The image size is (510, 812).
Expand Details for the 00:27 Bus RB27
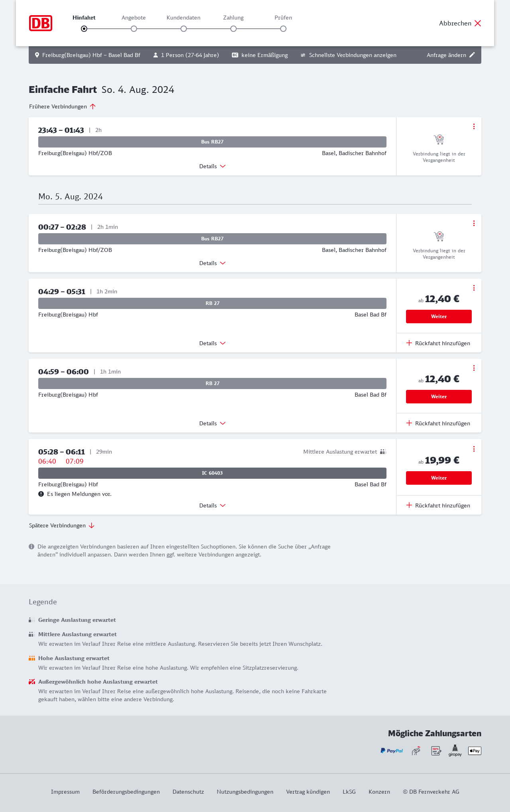(212, 263)
